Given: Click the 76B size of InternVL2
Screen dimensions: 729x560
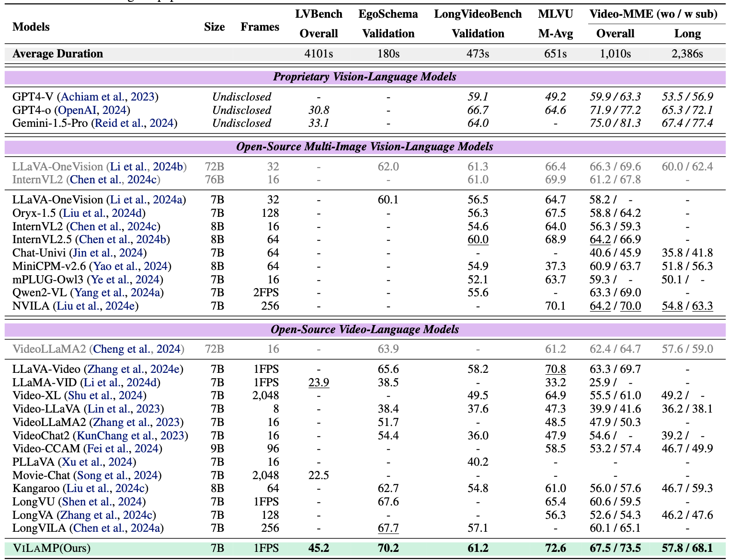Looking at the screenshot, I should coord(215,179).
